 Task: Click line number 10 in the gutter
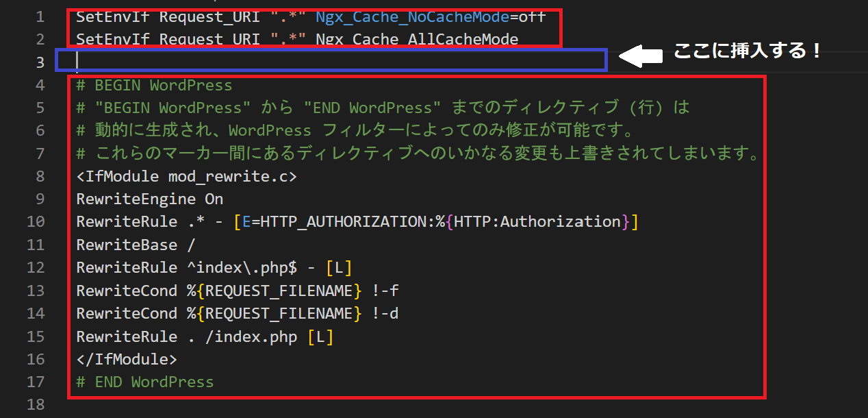(36, 222)
